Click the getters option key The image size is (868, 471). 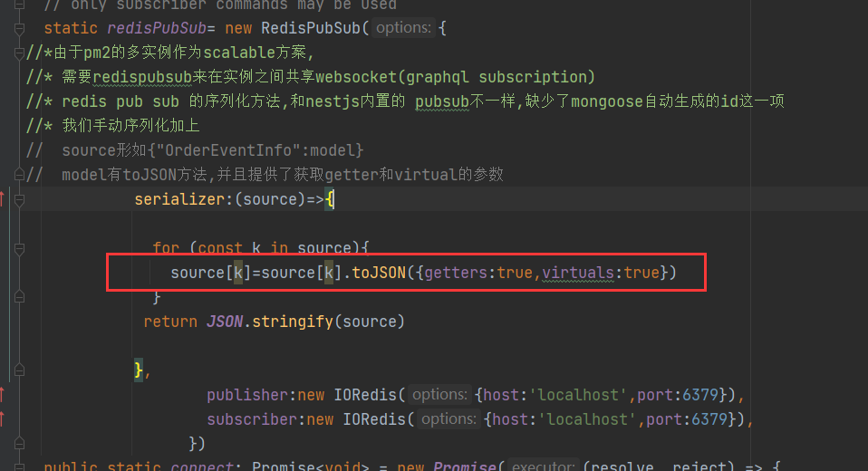coord(456,273)
